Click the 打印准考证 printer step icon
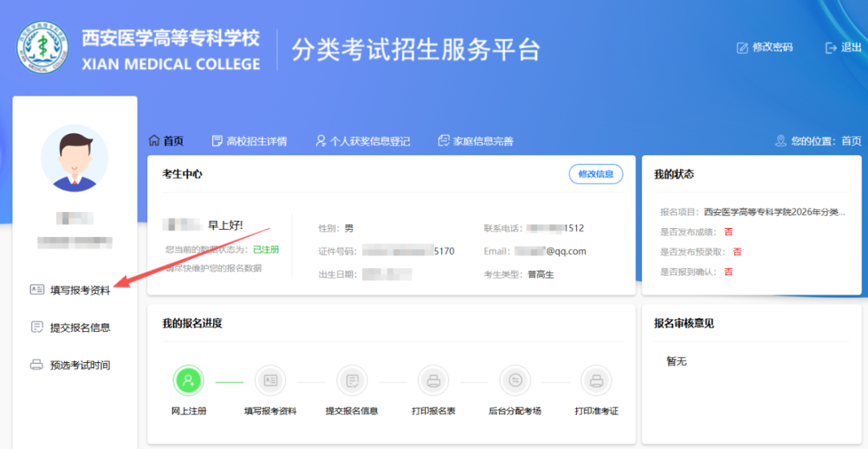This screenshot has height=449, width=868. click(596, 380)
